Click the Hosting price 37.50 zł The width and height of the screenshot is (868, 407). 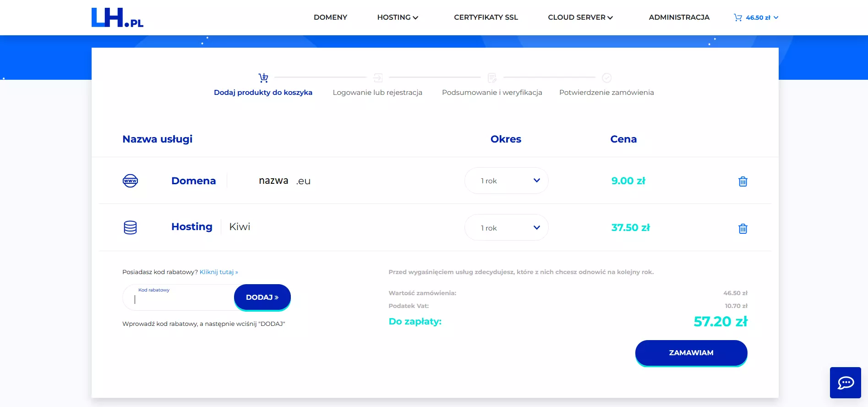[x=630, y=228]
